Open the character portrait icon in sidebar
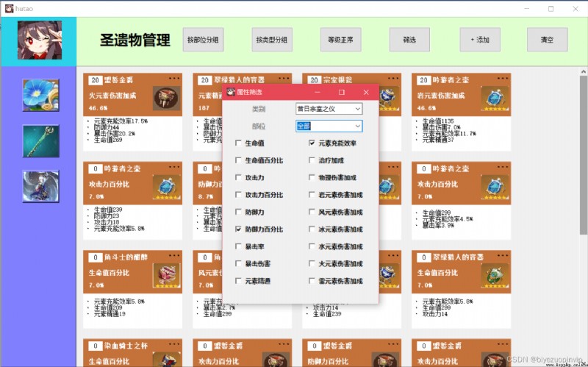This screenshot has height=367, width=588. pyautogui.click(x=41, y=186)
